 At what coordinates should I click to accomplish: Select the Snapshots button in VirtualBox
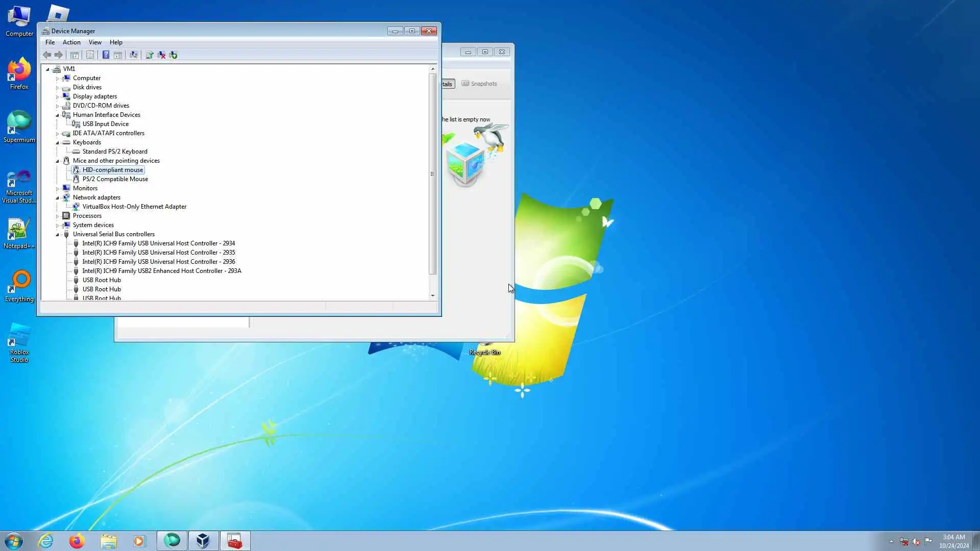(x=479, y=84)
